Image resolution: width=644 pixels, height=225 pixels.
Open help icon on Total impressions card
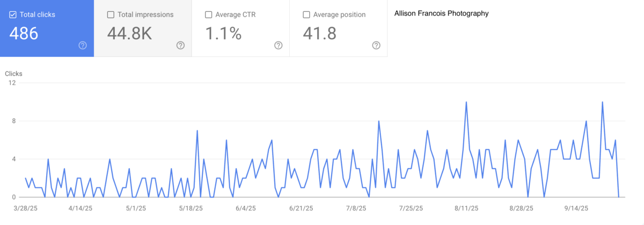pos(180,46)
